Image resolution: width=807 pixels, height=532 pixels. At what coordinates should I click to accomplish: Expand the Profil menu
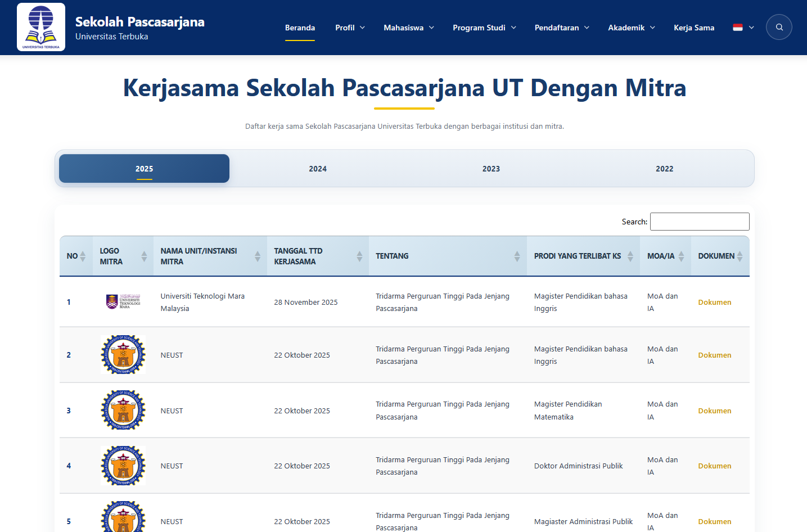(x=350, y=28)
